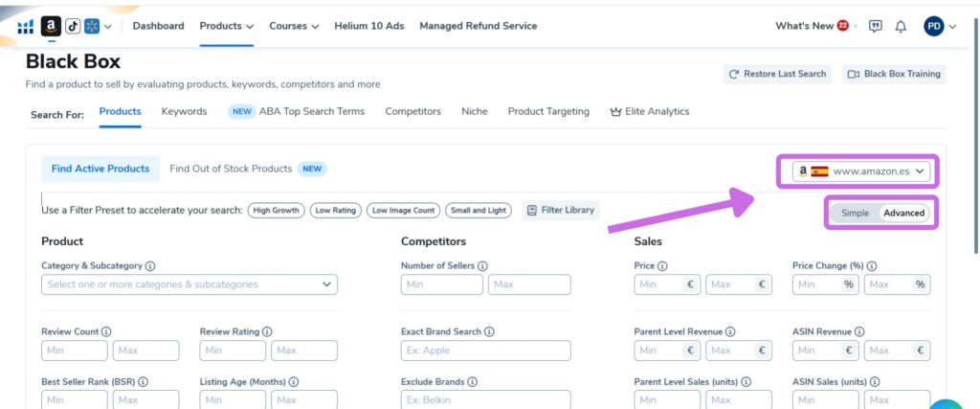Show info for Listing Age (Months)

[294, 381]
